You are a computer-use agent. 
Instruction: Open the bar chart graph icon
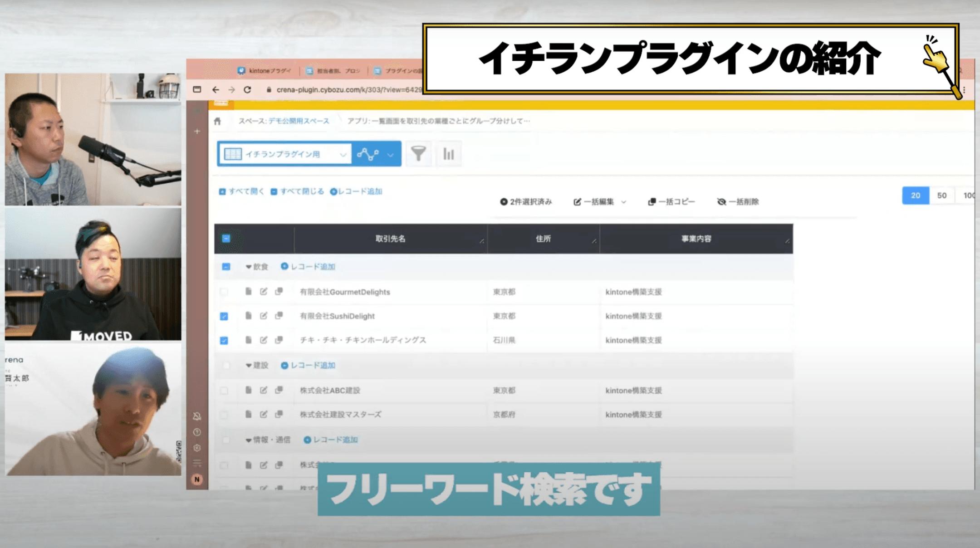coord(449,154)
